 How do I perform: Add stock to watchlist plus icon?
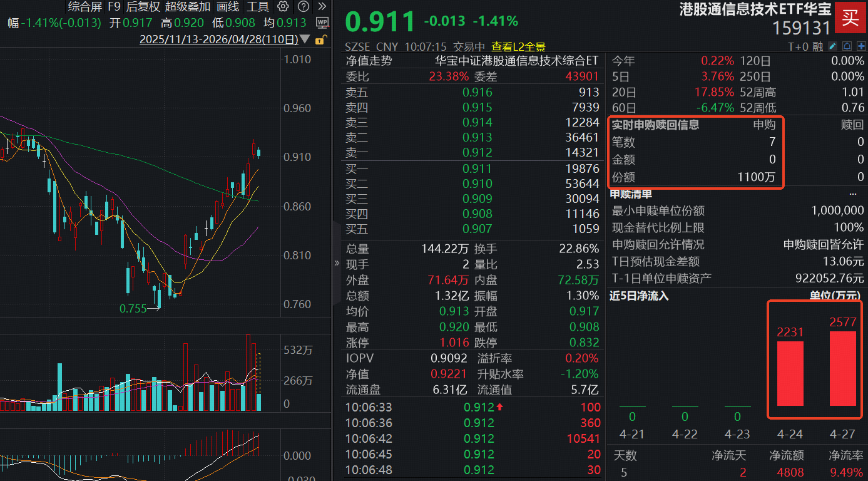[x=861, y=46]
